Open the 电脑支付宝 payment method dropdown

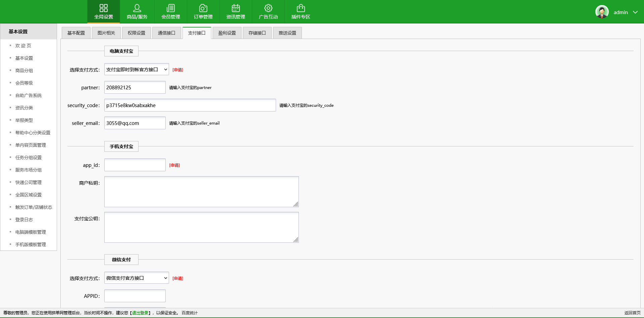click(x=137, y=70)
